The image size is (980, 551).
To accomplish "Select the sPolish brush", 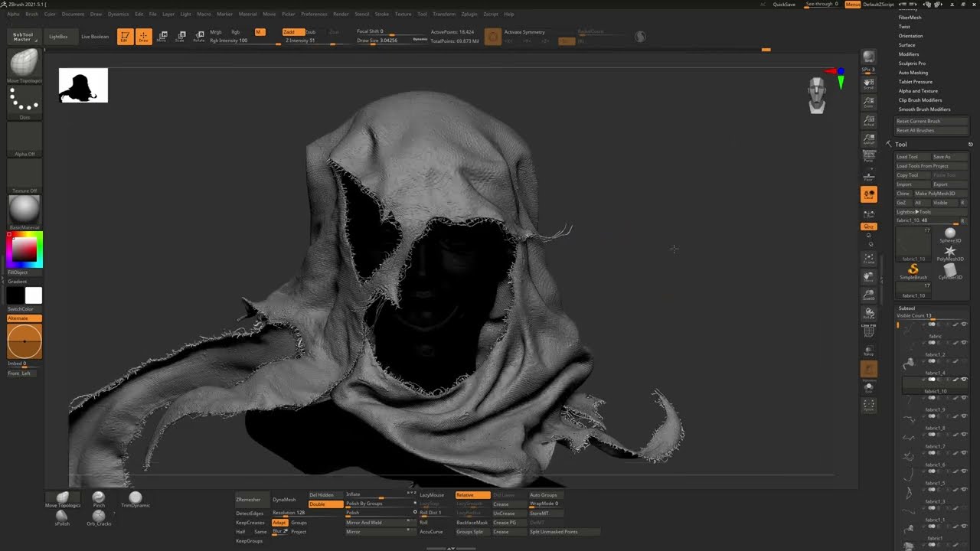I will click(x=62, y=517).
